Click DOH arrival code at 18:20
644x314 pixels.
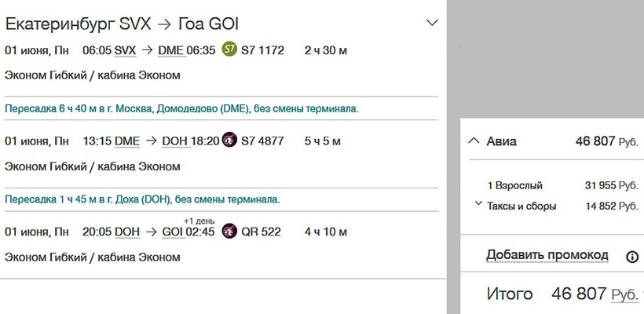coord(174,141)
